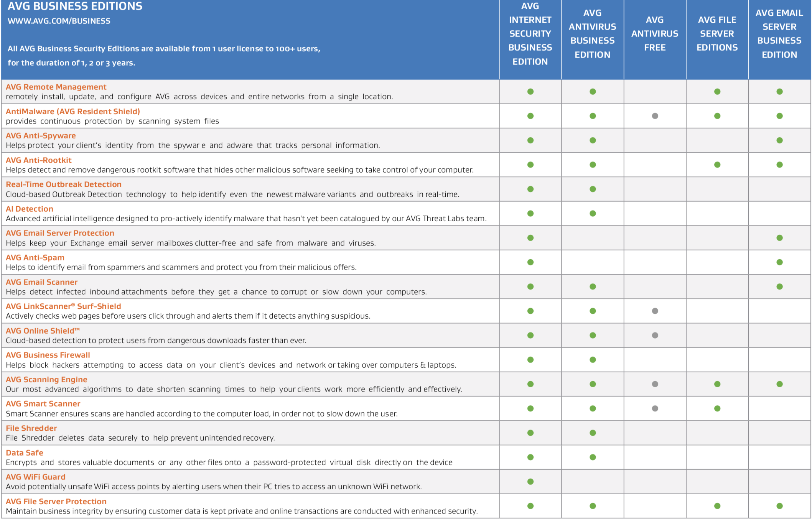This screenshot has width=812, height=520.
Task: Click description 'File Shredder deletes data securely'
Action: tap(140, 438)
